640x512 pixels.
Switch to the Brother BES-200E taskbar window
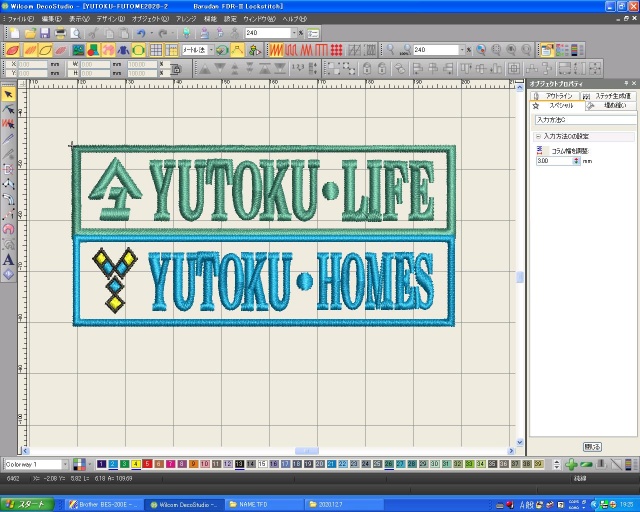[x=104, y=505]
